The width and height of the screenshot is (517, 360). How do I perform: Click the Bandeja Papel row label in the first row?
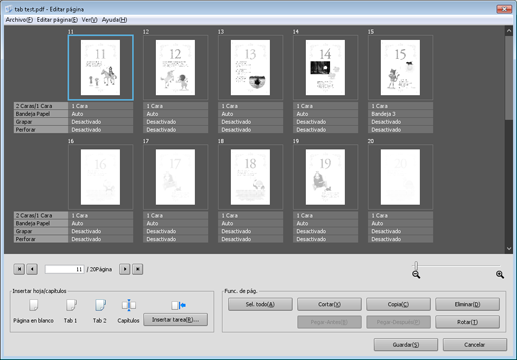pos(41,114)
